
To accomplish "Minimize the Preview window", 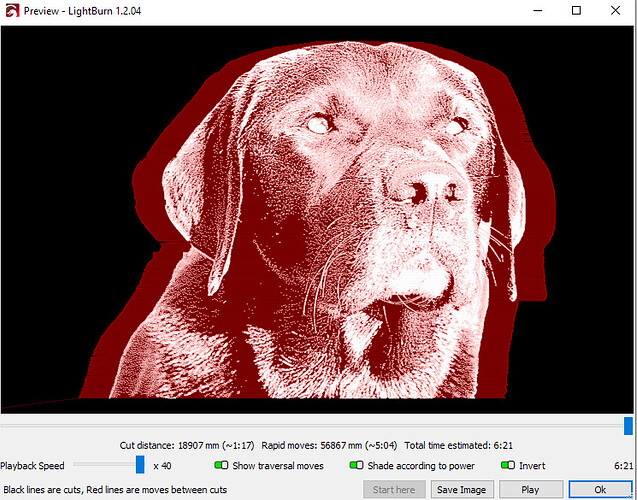I will click(x=537, y=11).
